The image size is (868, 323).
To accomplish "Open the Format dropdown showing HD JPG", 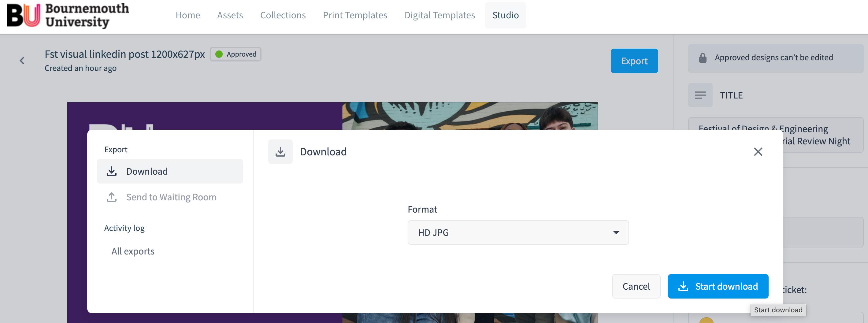I will (x=517, y=232).
